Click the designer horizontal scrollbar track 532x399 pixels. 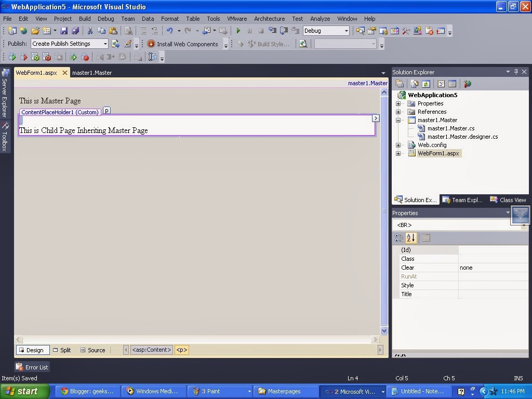197,339
